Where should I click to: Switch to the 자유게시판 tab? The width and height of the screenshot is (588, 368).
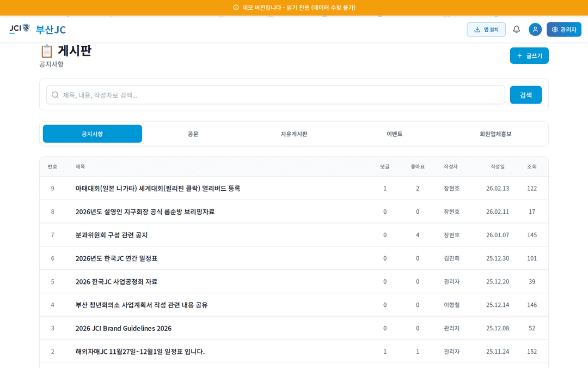294,134
